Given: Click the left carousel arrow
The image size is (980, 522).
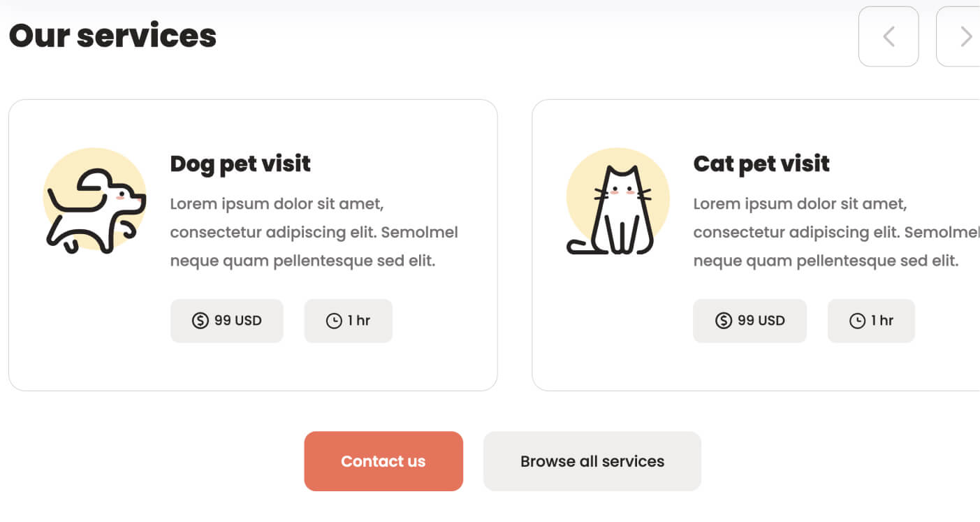Looking at the screenshot, I should tap(888, 36).
